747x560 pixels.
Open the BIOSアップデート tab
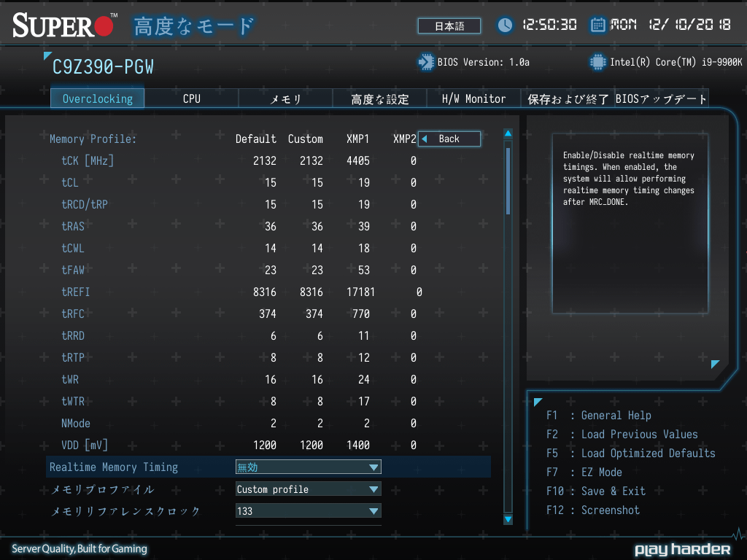click(x=661, y=98)
